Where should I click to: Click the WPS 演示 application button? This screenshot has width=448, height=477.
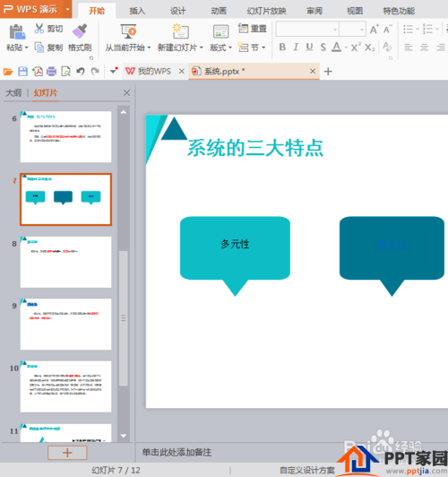(x=31, y=9)
